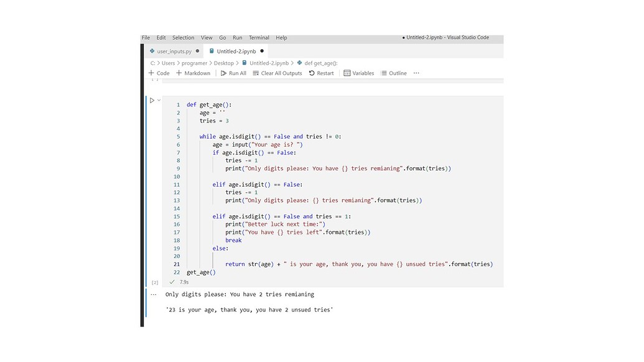Click output '23 is your age, thank you' string
Image resolution: width=644 pixels, height=362 pixels.
250,310
